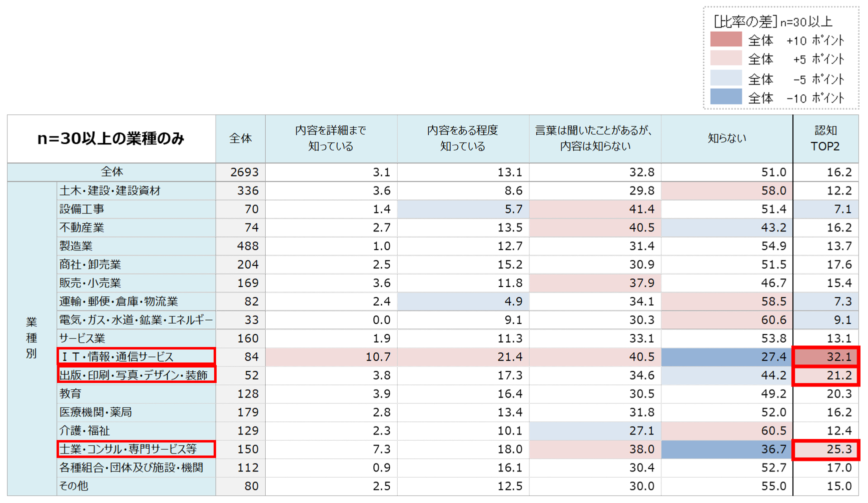Click the dark red +10 ポイント legend swatch
This screenshot has width=868, height=503.
[725, 39]
